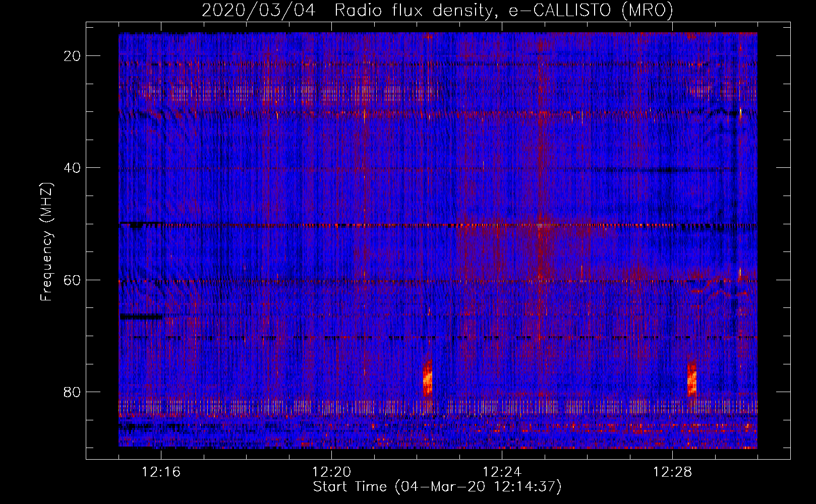The width and height of the screenshot is (816, 504).
Task: Click the 12:16 time tick label
Action: (161, 472)
